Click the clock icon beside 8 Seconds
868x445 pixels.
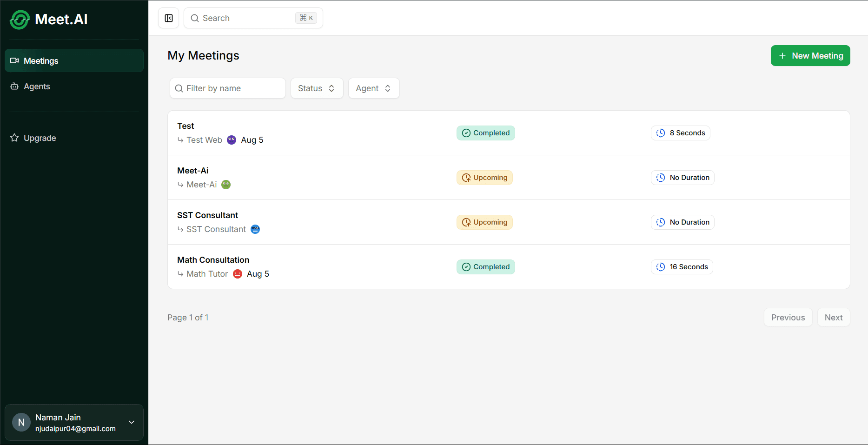pos(661,133)
